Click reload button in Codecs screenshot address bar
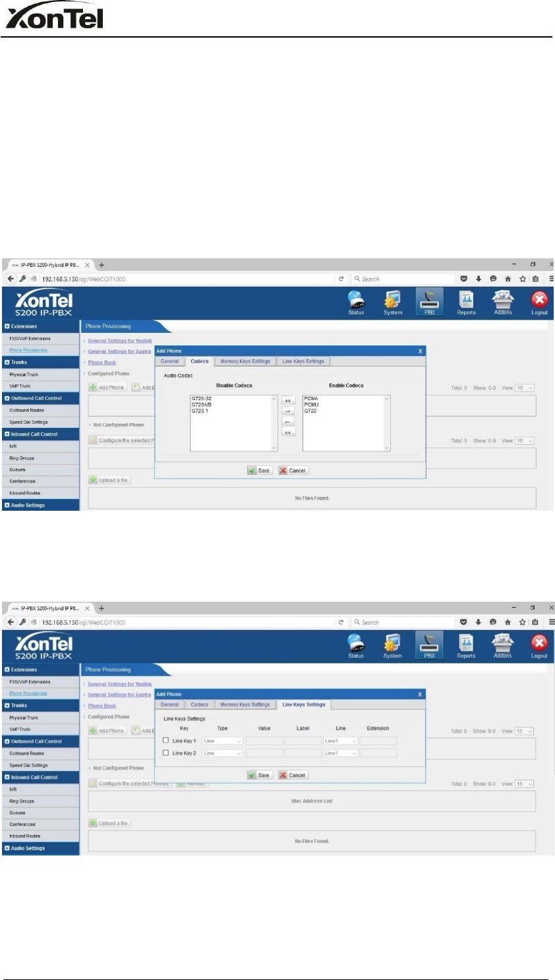555x980 pixels. [341, 279]
